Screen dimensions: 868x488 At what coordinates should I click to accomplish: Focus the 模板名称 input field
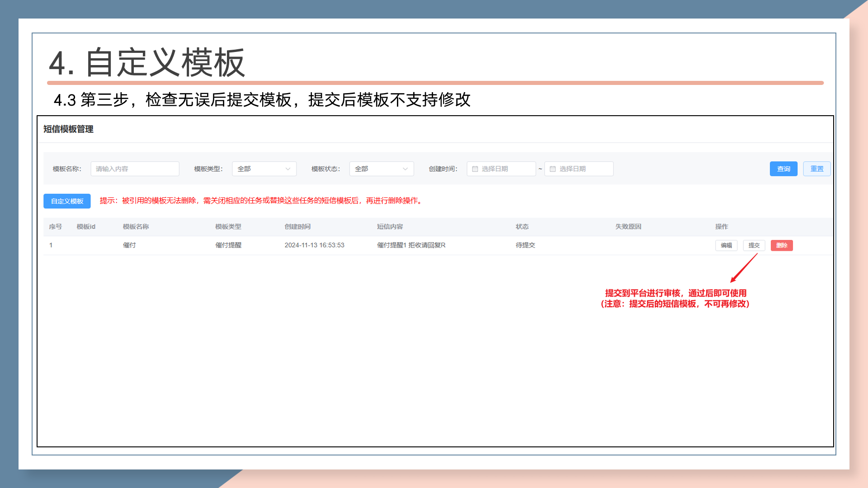click(135, 169)
